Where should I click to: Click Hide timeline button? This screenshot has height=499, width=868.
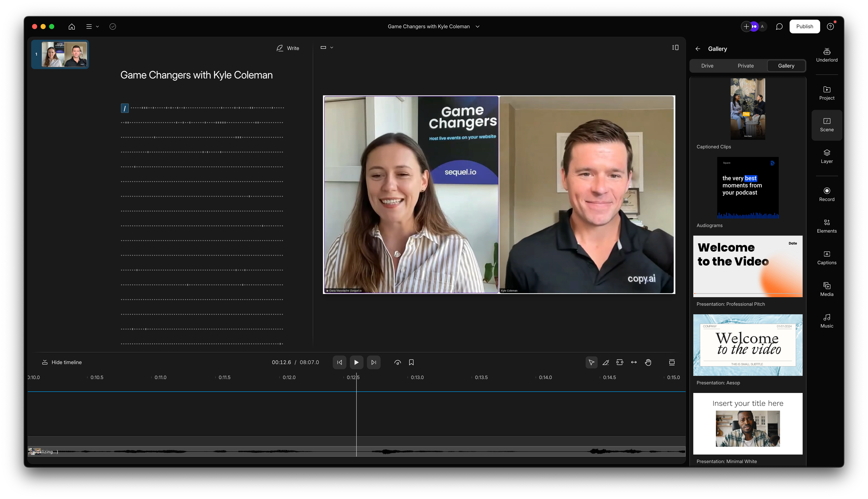tap(62, 362)
